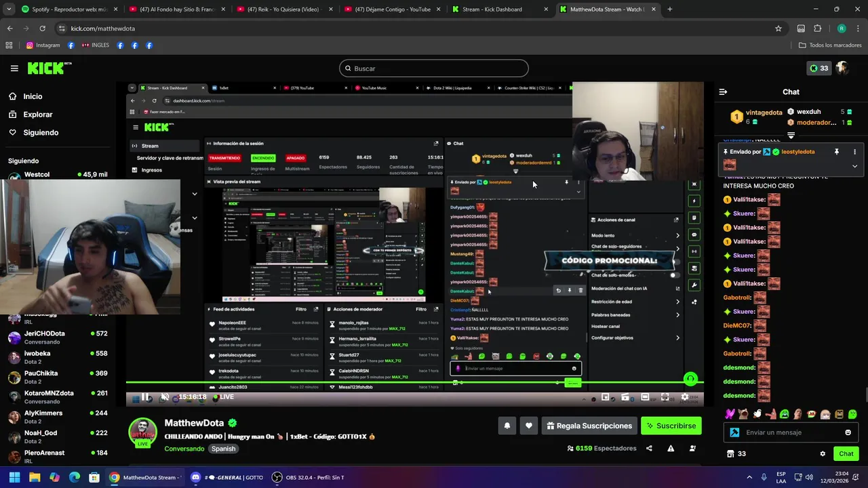868x488 pixels.
Task: Open channel points store showing 33
Action: 736,454
